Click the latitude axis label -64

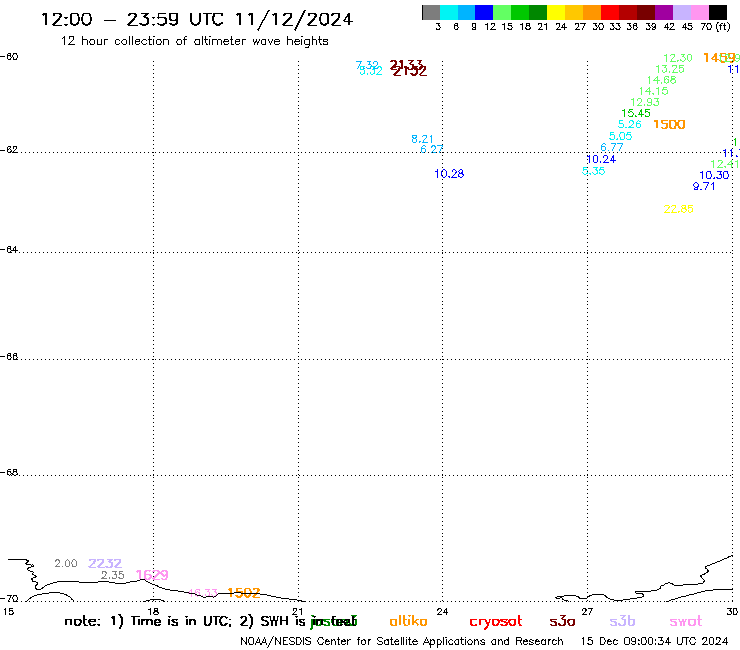9,249
